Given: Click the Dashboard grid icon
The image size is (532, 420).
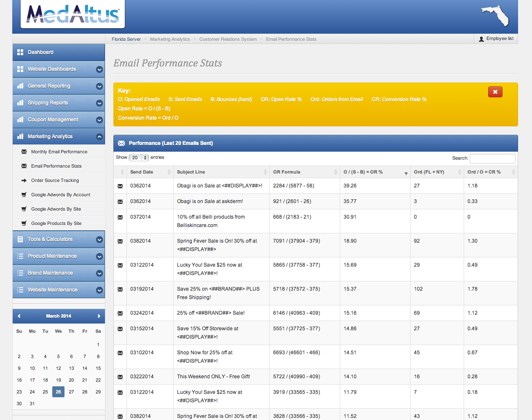Looking at the screenshot, I should (x=20, y=52).
